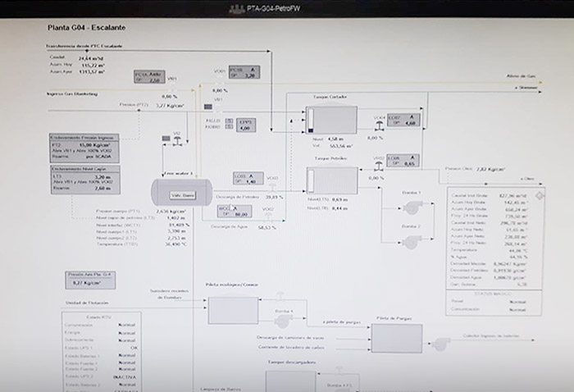Click the diamond icon in the flow data panel
The width and height of the screenshot is (574, 392).
coord(540,196)
